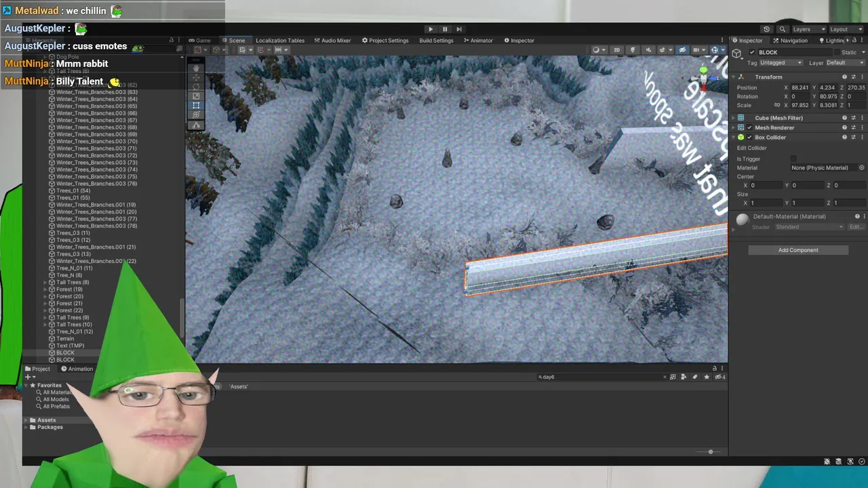The image size is (868, 488).
Task: Open Physic Material object picker
Action: point(862,167)
